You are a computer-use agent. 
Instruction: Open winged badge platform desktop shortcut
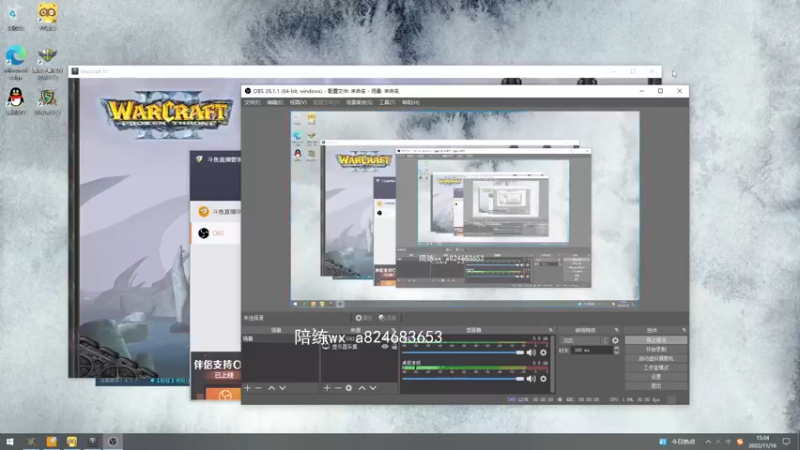point(47,62)
